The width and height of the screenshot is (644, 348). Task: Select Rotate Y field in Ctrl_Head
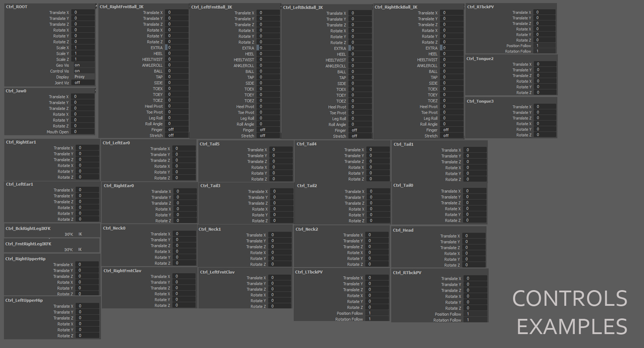coord(475,259)
